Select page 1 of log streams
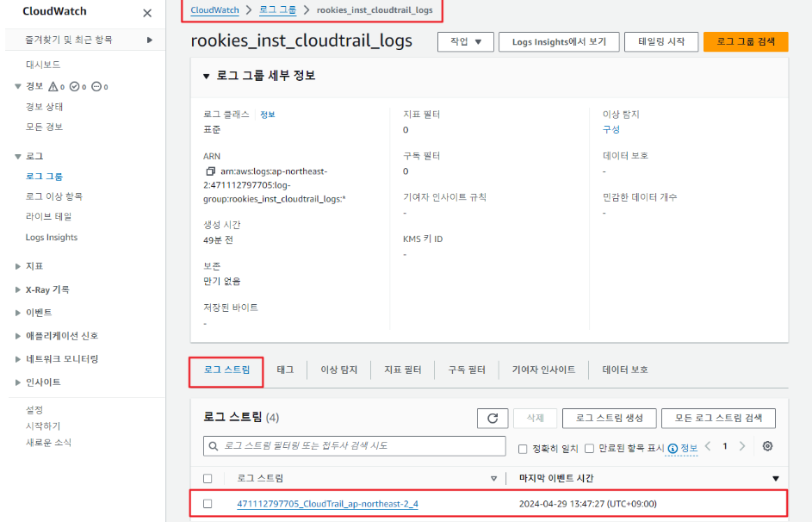 (725, 446)
